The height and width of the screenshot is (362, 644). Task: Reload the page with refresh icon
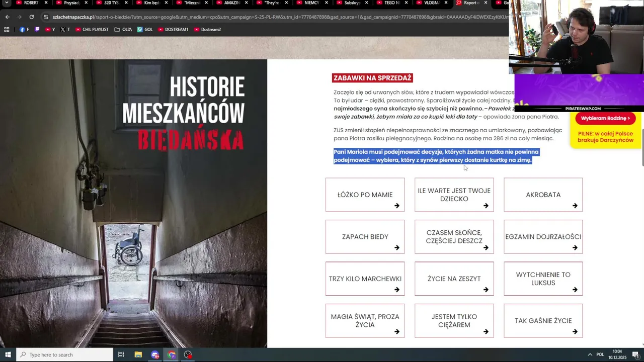pos(31,17)
